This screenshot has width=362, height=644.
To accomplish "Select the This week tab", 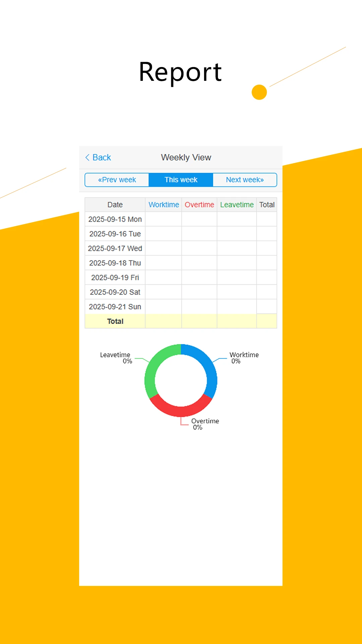I will click(x=181, y=180).
